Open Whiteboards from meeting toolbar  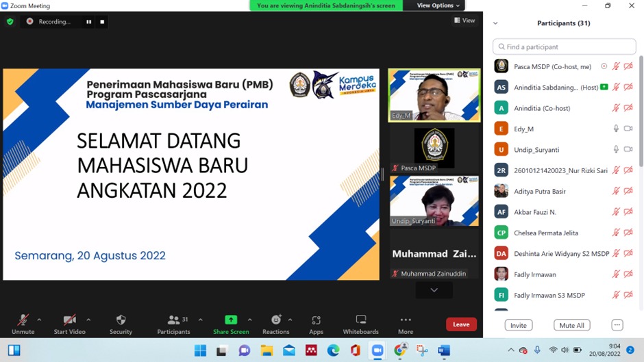[x=360, y=320]
